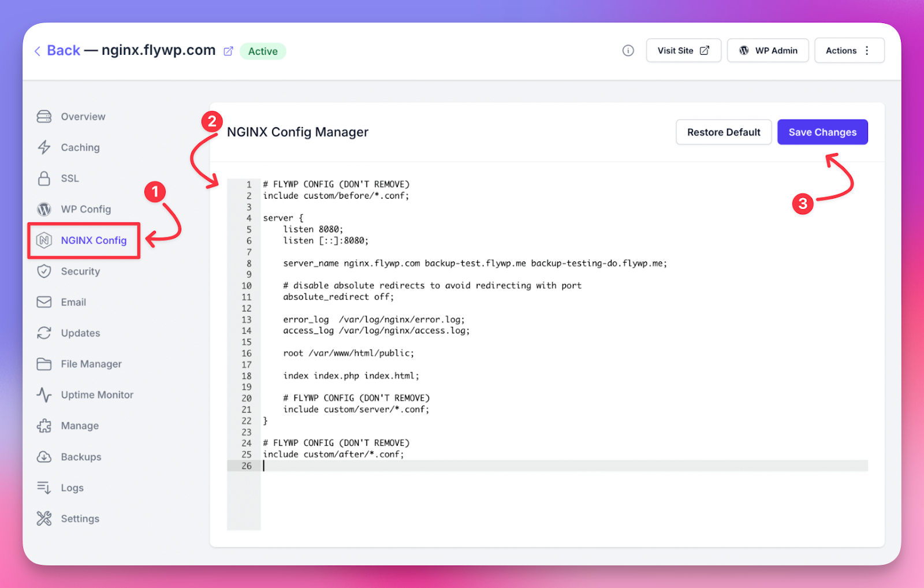Image resolution: width=924 pixels, height=588 pixels.
Task: Click the nginx.flywp.com site title
Action: [x=158, y=51]
